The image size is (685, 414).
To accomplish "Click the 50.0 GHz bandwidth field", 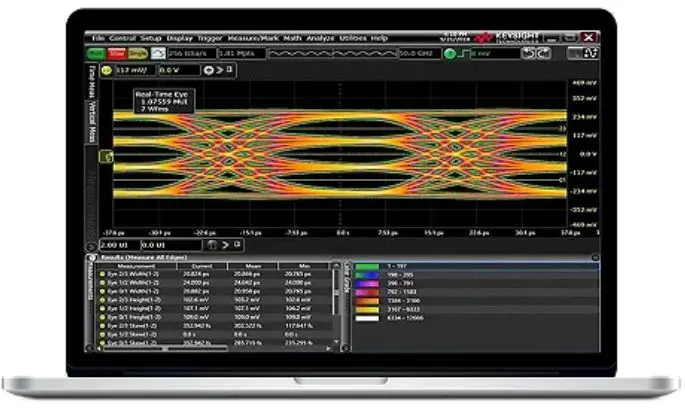I will pyautogui.click(x=419, y=54).
